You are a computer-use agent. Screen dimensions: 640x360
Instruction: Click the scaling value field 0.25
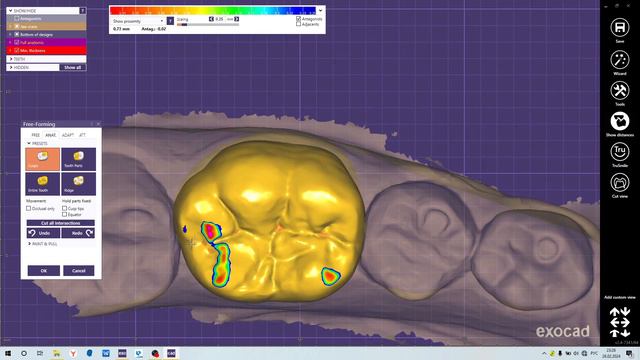pos(219,19)
